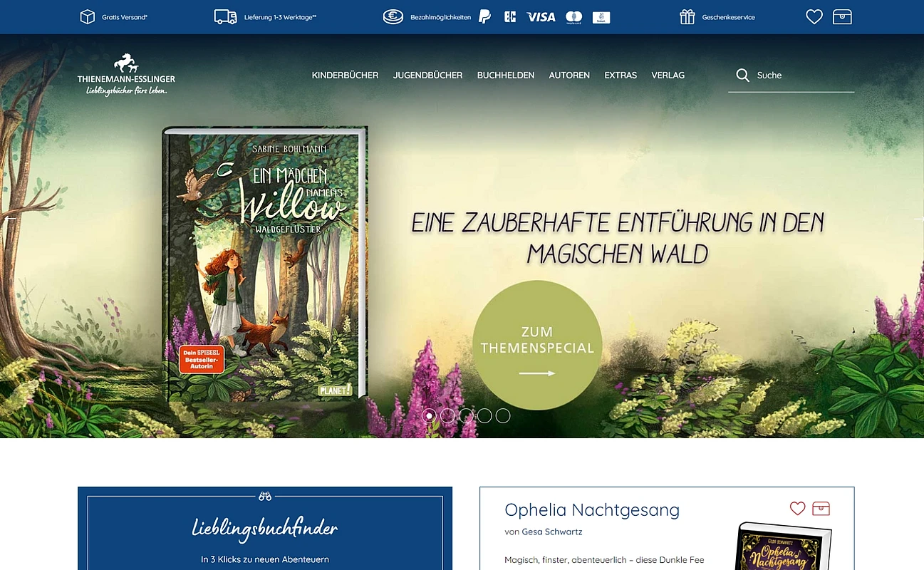Viewport: 924px width, 570px height.
Task: Open the Jugendbücher menu
Action: coord(427,75)
